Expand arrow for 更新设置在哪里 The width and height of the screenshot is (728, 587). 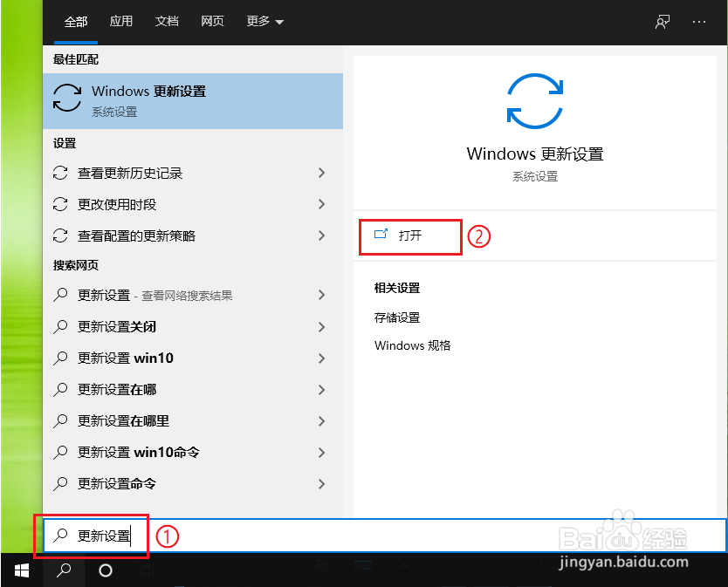(x=322, y=421)
